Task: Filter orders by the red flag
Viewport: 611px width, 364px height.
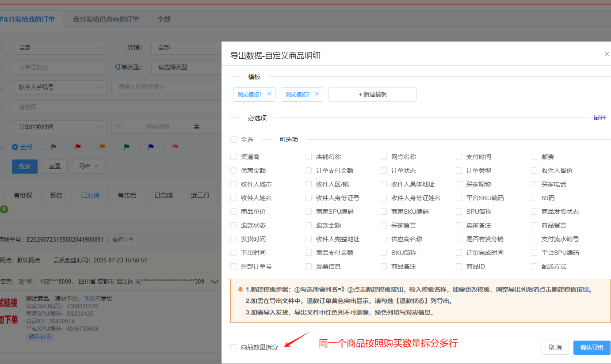Action: point(78,147)
